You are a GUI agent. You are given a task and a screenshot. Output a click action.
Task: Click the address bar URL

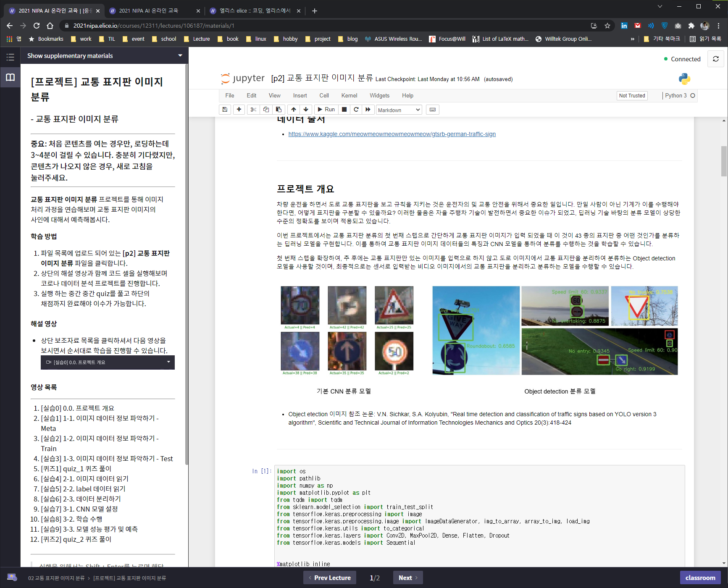click(x=154, y=26)
